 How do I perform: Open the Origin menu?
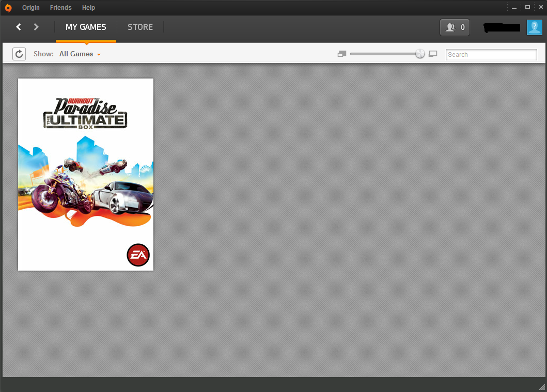click(30, 8)
